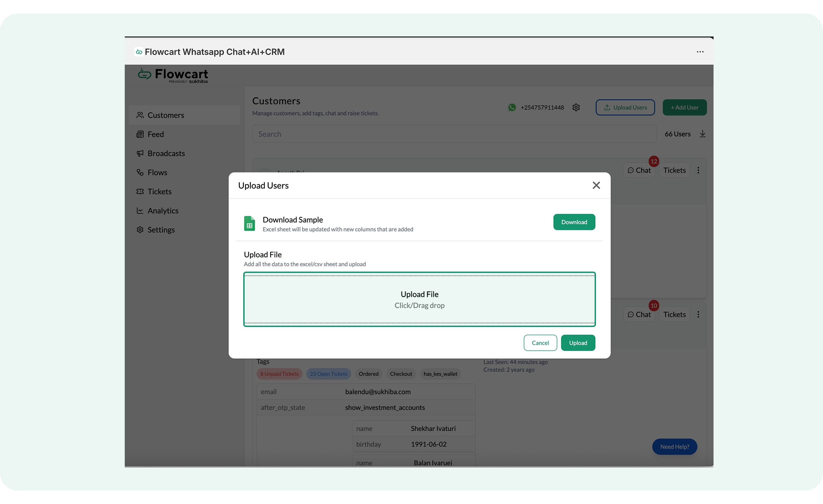
Task: Open the Flows sidebar item
Action: tap(157, 172)
